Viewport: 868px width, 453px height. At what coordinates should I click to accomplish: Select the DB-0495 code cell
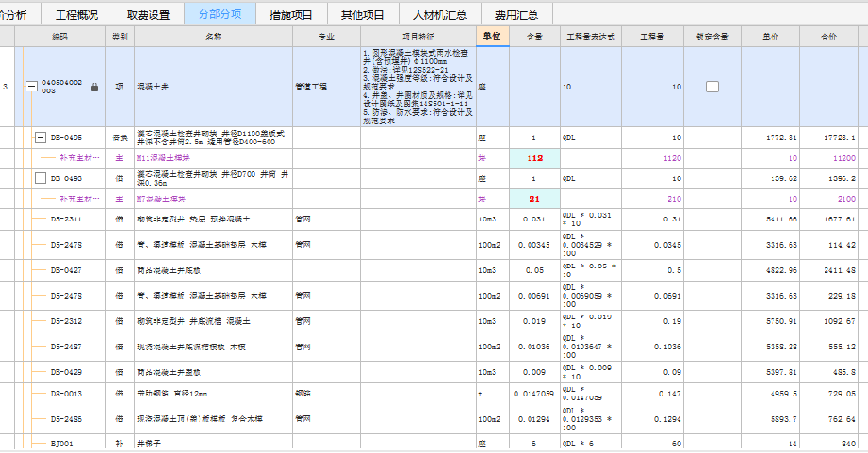66,138
